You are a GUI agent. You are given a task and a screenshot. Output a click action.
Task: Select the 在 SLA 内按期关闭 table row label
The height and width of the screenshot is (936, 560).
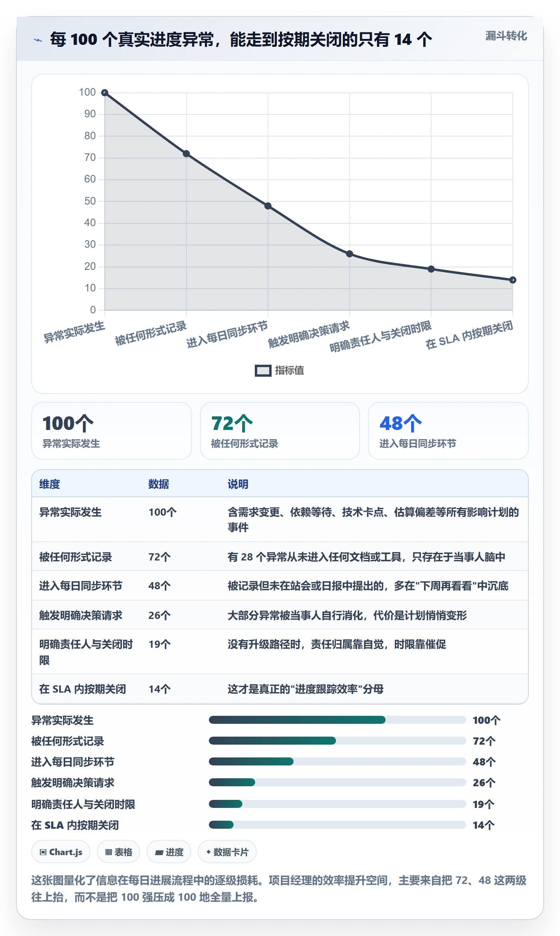(x=83, y=689)
